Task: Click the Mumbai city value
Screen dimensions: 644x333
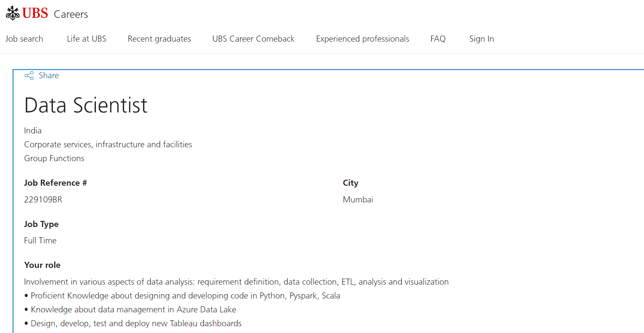Action: 358,200
